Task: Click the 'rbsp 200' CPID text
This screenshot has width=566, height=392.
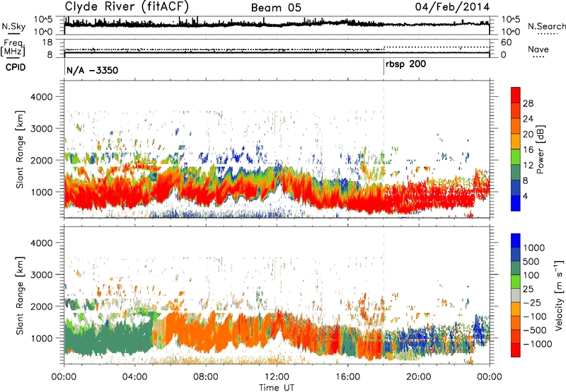Action: click(x=405, y=64)
